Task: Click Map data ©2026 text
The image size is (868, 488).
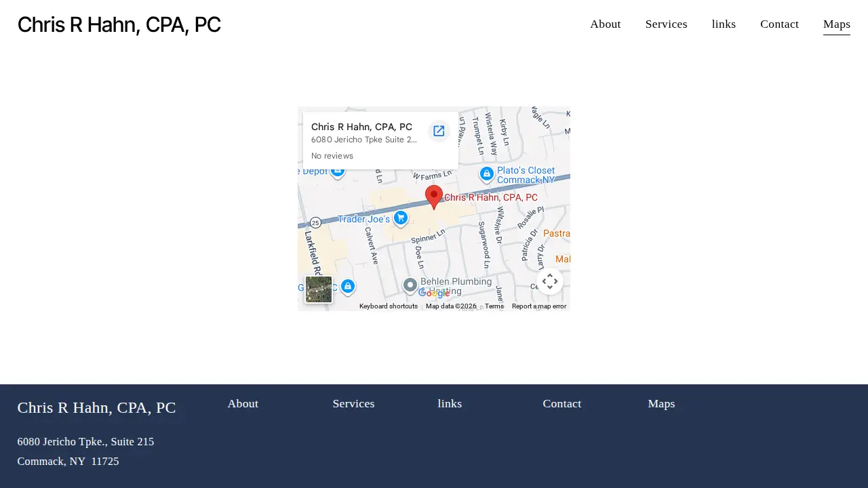Action: pyautogui.click(x=451, y=306)
